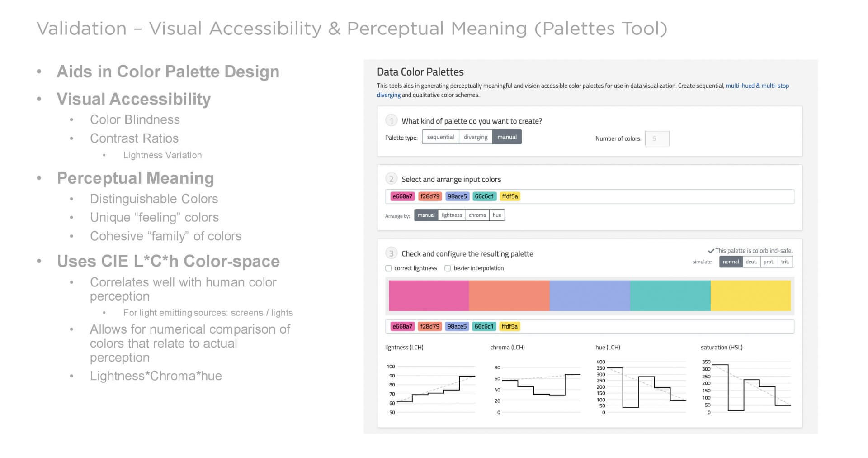Image resolution: width=868 pixels, height=458 pixels.
Task: Switch simulation to trit. mode
Action: point(785,262)
